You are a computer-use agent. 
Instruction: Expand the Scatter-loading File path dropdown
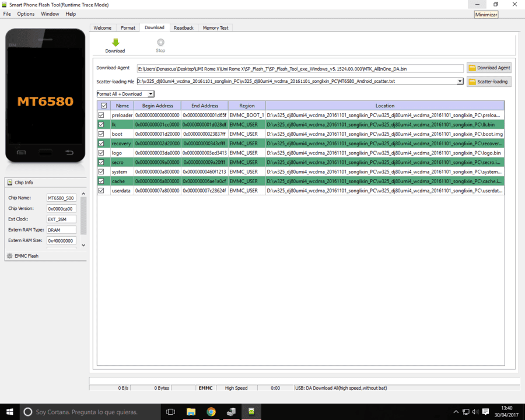tap(460, 81)
